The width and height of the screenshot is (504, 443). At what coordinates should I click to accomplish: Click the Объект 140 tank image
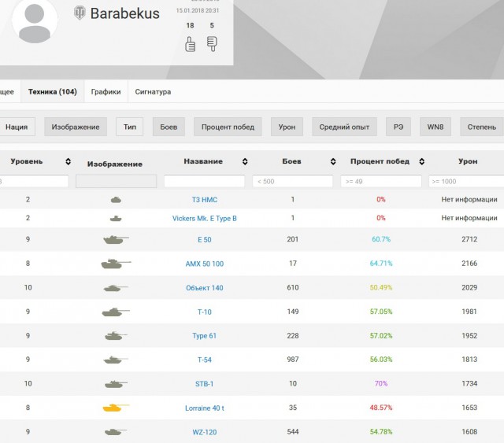pos(116,288)
